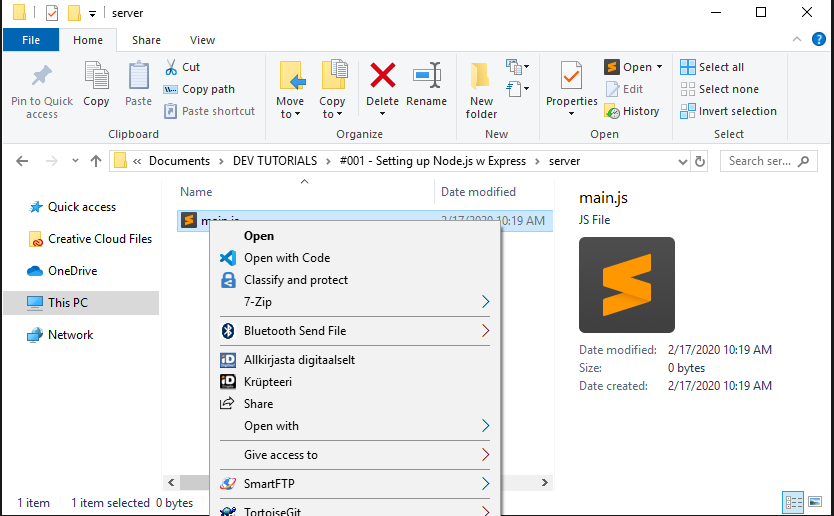Switch to large icons view toggle
Screen dimensions: 834x516
click(816, 503)
